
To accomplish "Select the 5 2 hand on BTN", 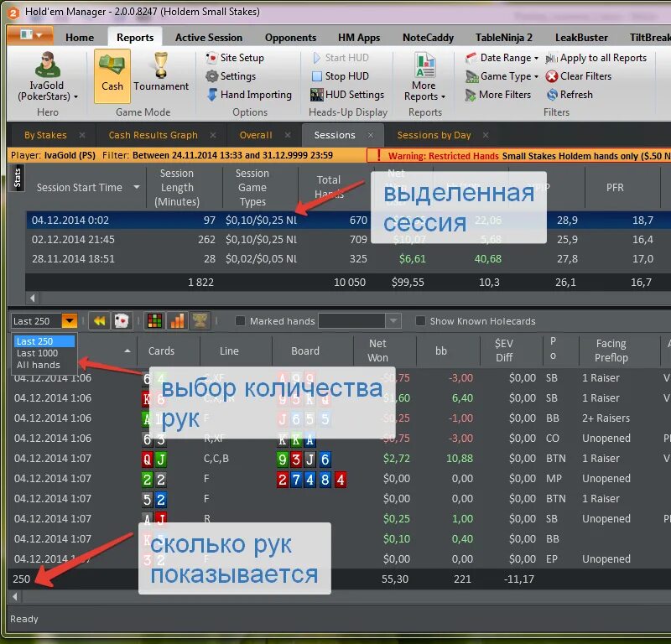I will coord(338,499).
